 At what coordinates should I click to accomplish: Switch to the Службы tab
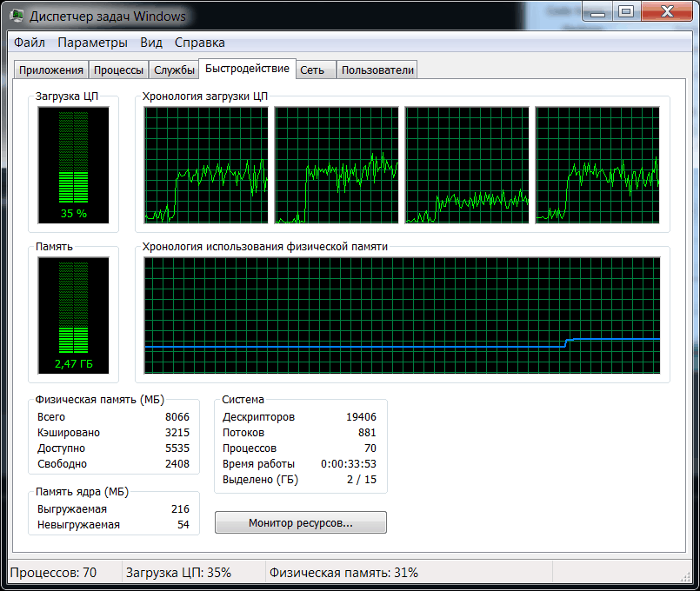(x=174, y=70)
